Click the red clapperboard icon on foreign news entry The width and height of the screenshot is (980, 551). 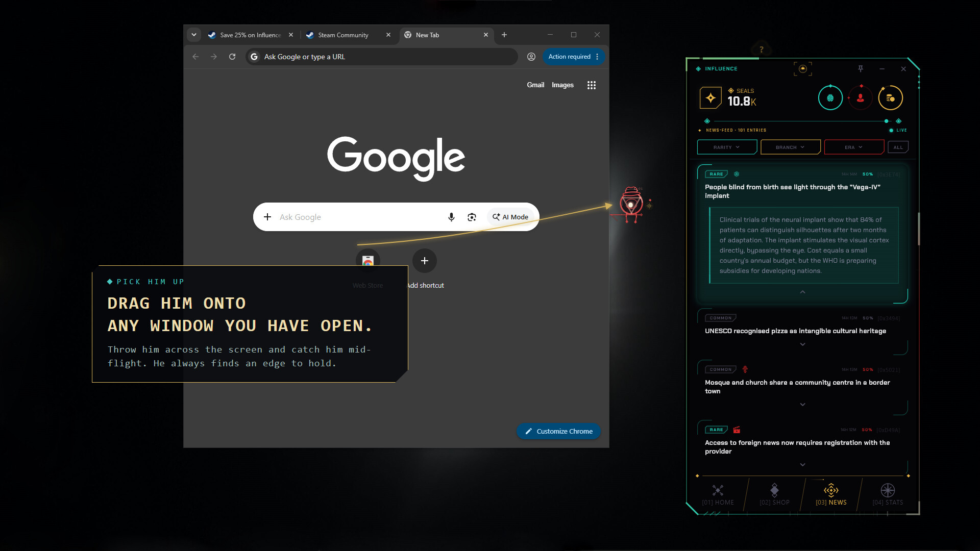tap(736, 430)
